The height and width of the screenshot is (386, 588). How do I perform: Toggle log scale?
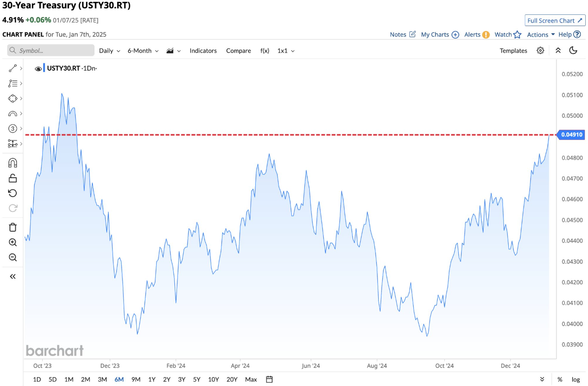(x=576, y=379)
